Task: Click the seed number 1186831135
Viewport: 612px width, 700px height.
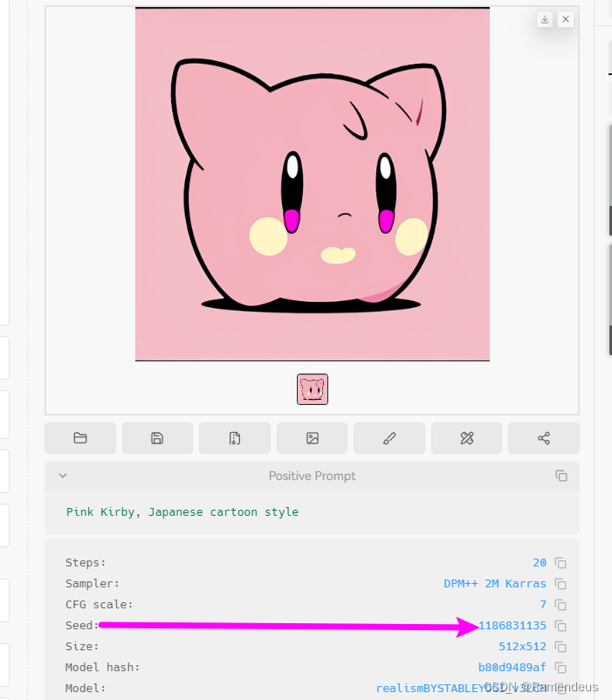Action: [512, 626]
